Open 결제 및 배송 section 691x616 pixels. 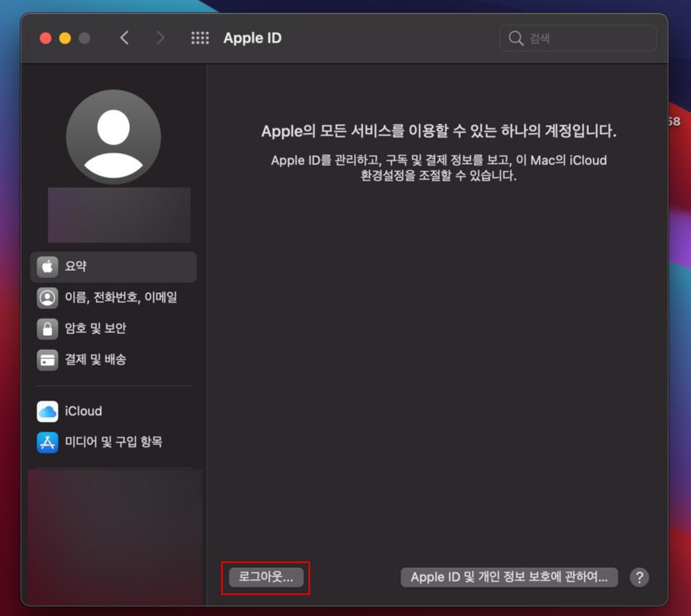pyautogui.click(x=114, y=360)
